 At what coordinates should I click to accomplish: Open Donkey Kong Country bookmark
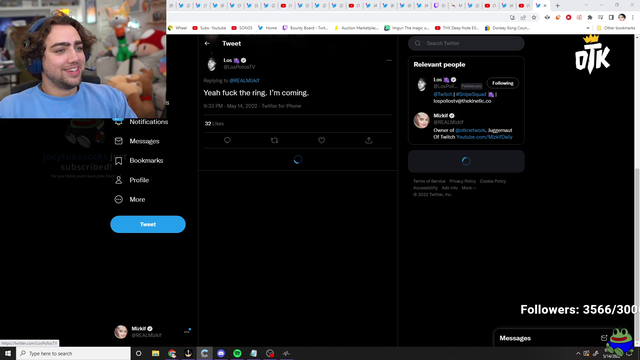coord(507,28)
